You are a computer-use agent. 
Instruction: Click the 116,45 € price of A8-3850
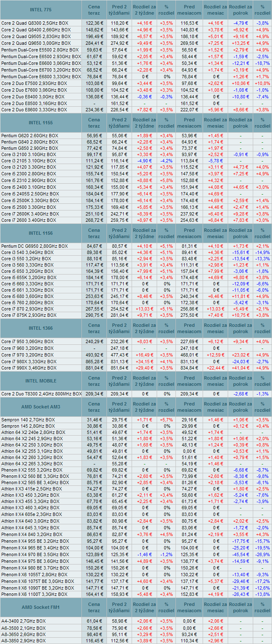pyautogui.click(x=94, y=641)
